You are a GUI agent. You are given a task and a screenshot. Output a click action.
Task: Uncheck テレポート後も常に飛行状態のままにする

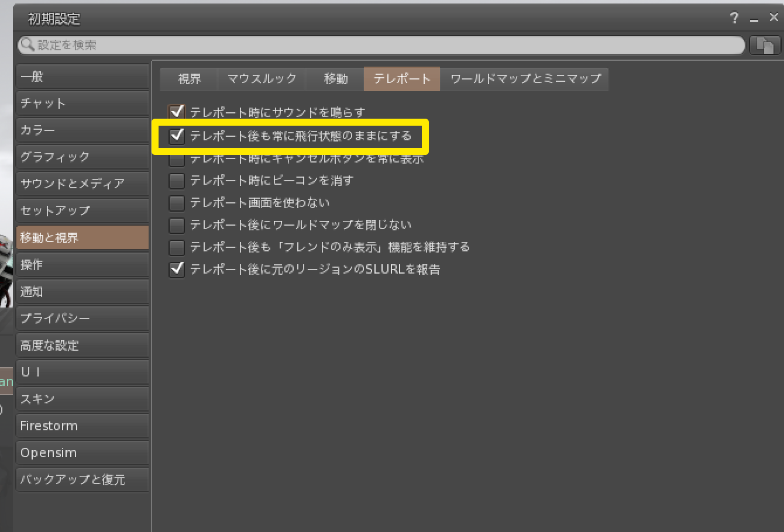pyautogui.click(x=177, y=136)
